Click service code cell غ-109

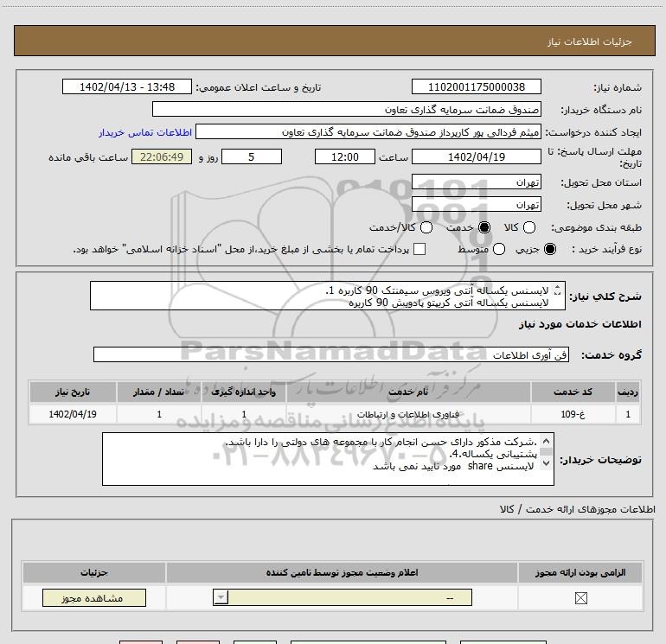[573, 414]
